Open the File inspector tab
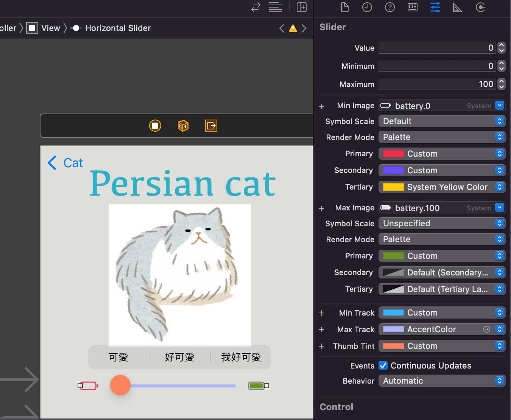The image size is (511, 420). click(344, 7)
